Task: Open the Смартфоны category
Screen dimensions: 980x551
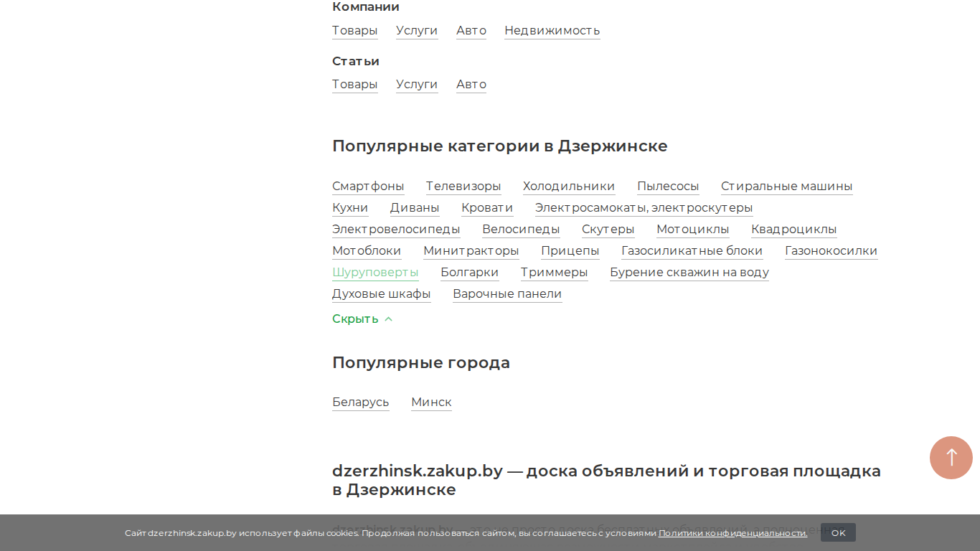Action: point(368,187)
